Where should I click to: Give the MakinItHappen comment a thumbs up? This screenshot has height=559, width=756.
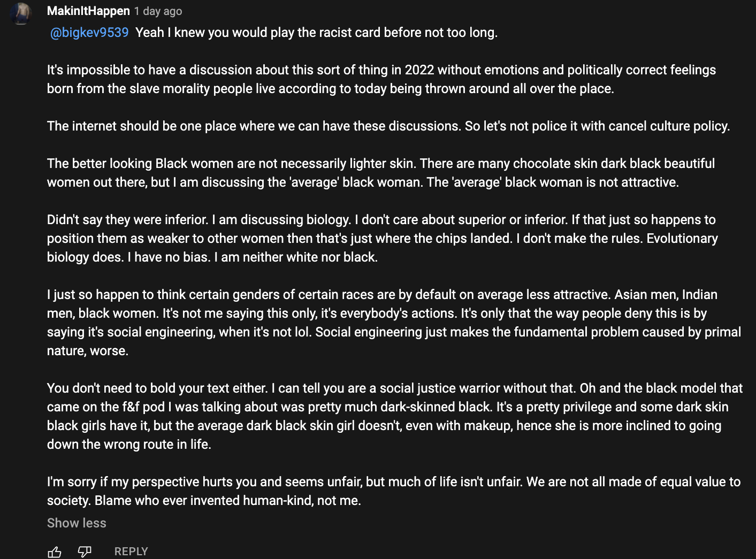(x=55, y=552)
